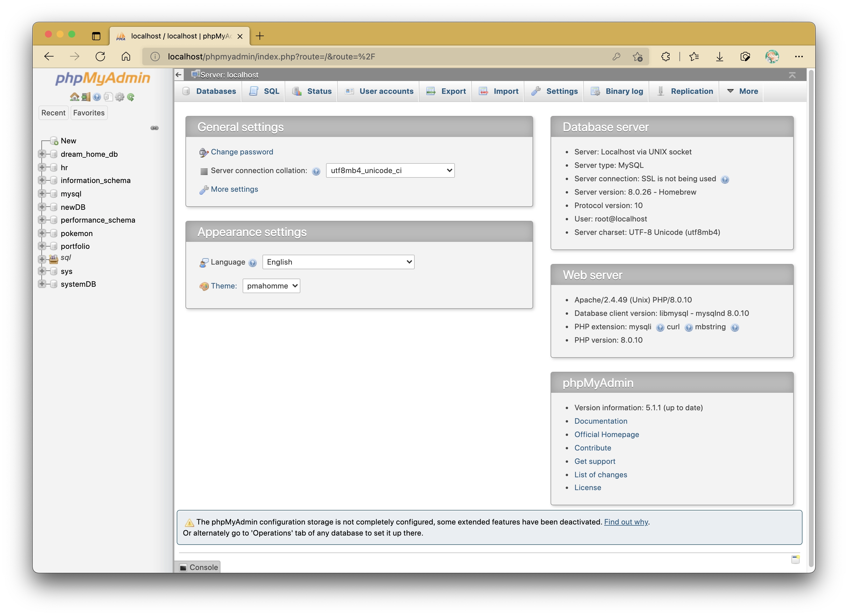Image resolution: width=848 pixels, height=616 pixels.
Task: Open the SQL tab
Action: click(264, 91)
